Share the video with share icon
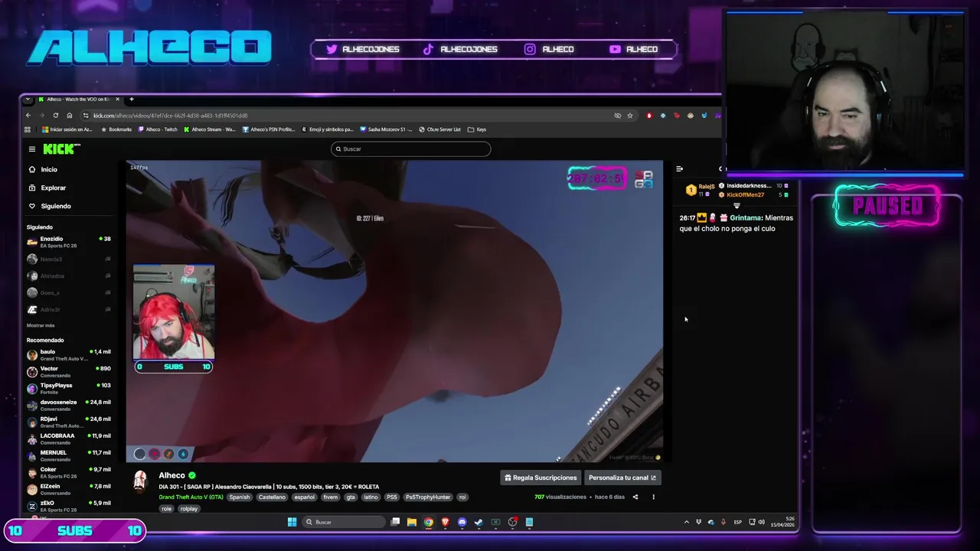Image resolution: width=980 pixels, height=551 pixels. (635, 497)
